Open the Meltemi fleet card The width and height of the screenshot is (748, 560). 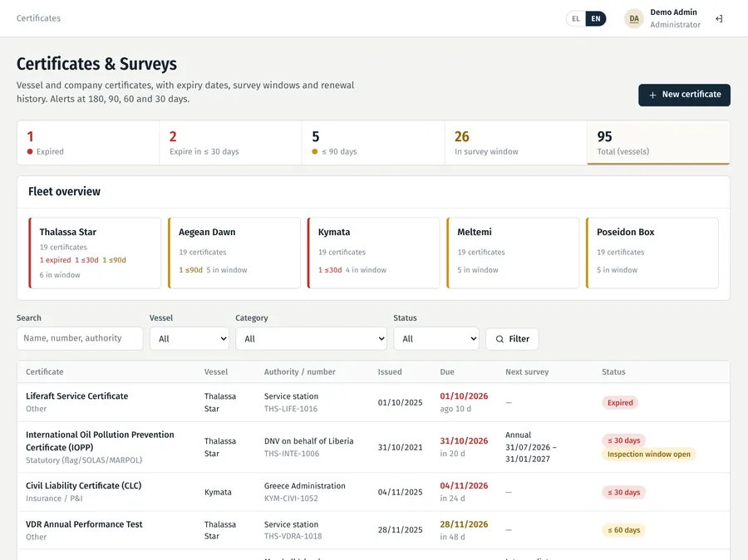[x=513, y=253]
